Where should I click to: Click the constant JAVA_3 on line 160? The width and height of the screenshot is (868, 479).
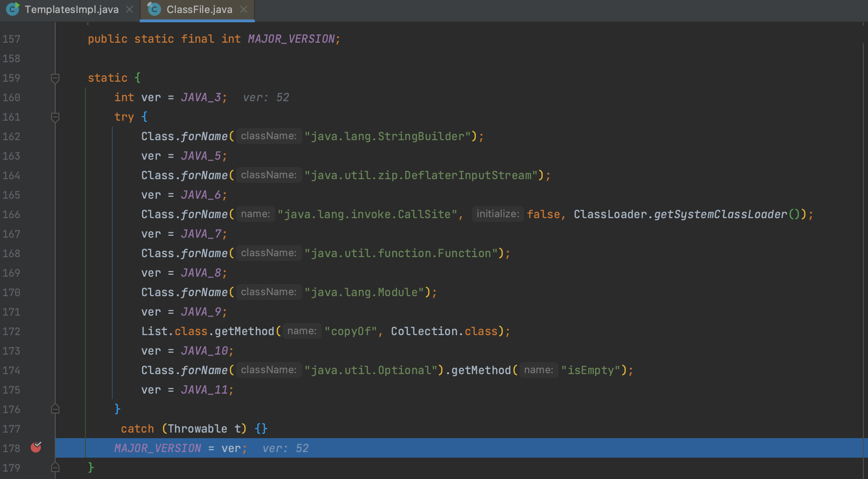pos(201,97)
